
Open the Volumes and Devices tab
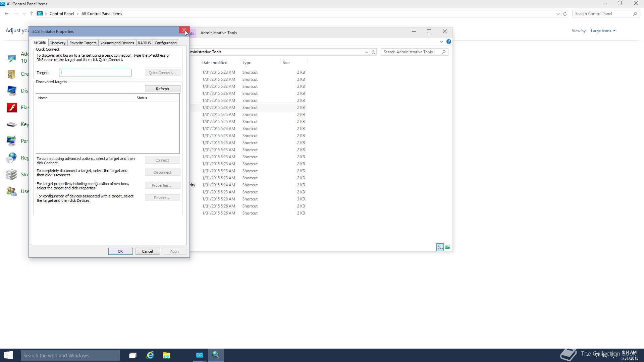117,43
